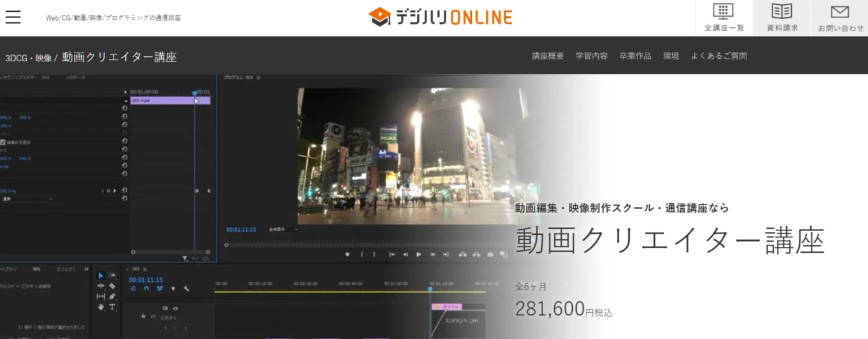Open the よくあるご質問 nav item
Screen dimensions: 868x339
pos(719,56)
